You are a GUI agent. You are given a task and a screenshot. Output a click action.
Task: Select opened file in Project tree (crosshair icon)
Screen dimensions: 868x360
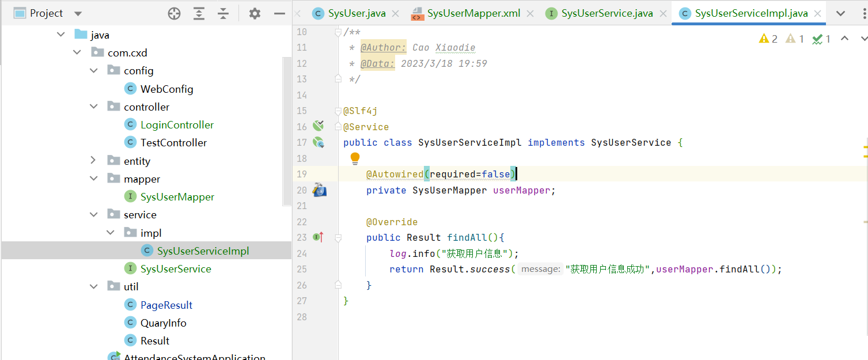coord(174,13)
